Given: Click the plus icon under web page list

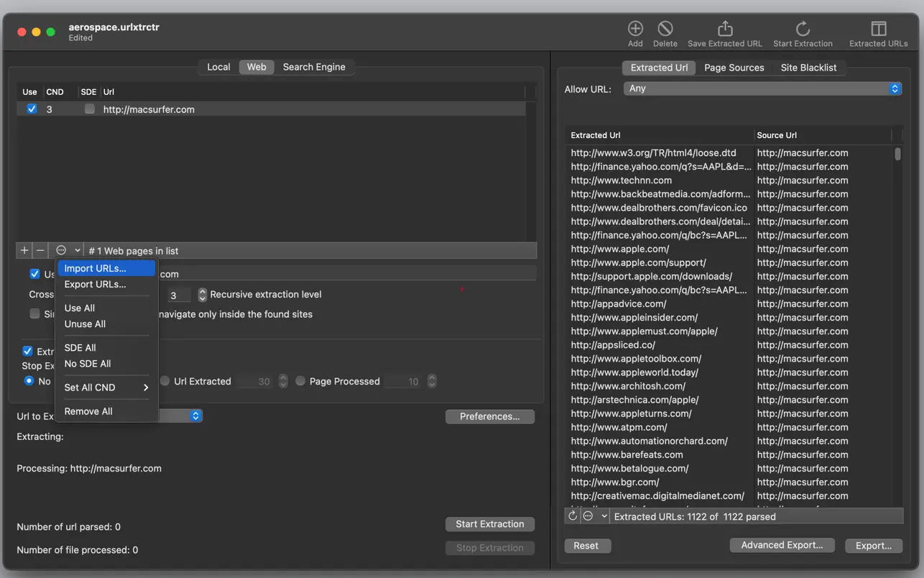Looking at the screenshot, I should click(24, 250).
